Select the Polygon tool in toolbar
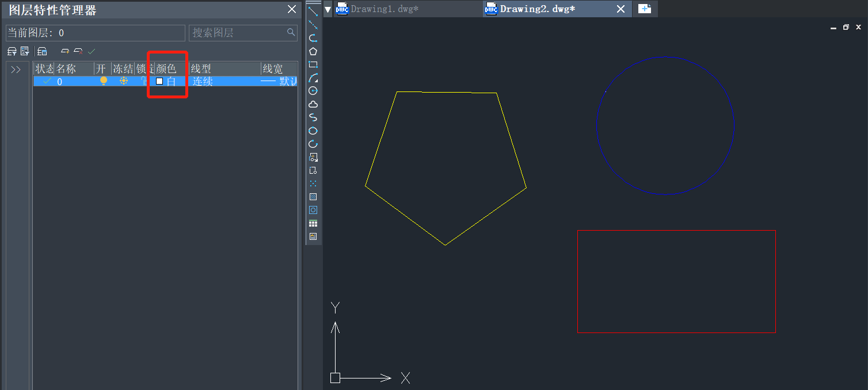 click(x=313, y=51)
